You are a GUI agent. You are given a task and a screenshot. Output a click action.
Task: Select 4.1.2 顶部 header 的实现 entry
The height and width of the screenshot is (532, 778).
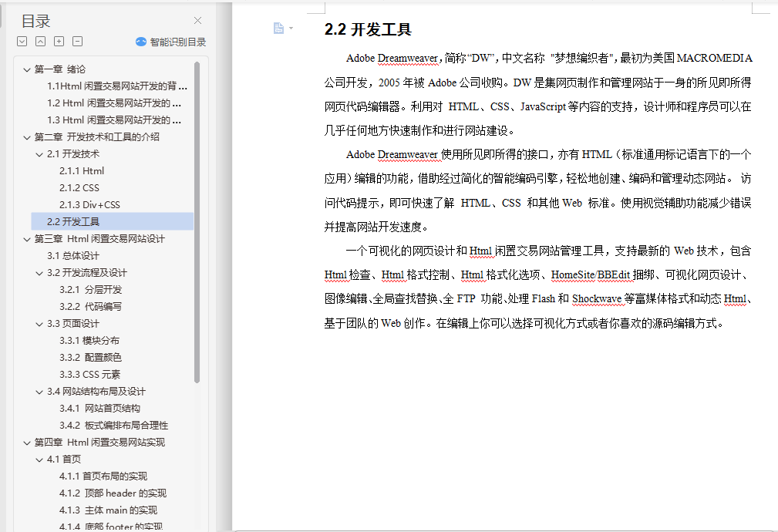(x=113, y=493)
